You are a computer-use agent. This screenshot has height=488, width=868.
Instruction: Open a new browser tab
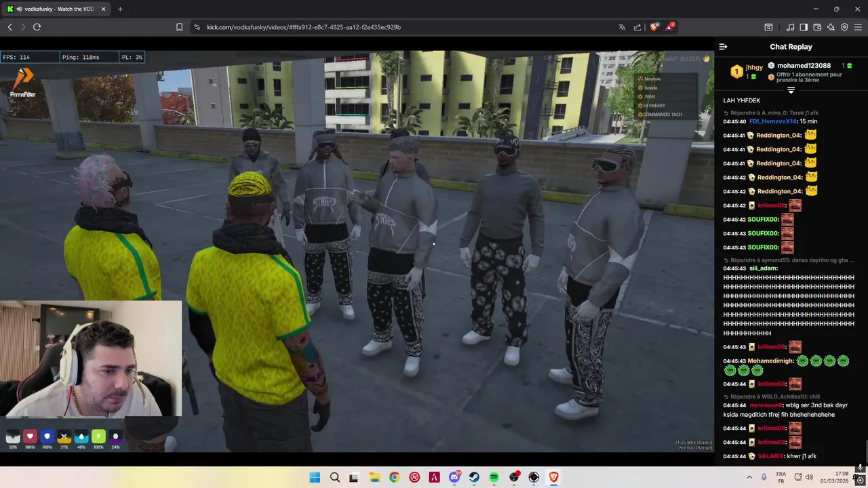click(120, 9)
